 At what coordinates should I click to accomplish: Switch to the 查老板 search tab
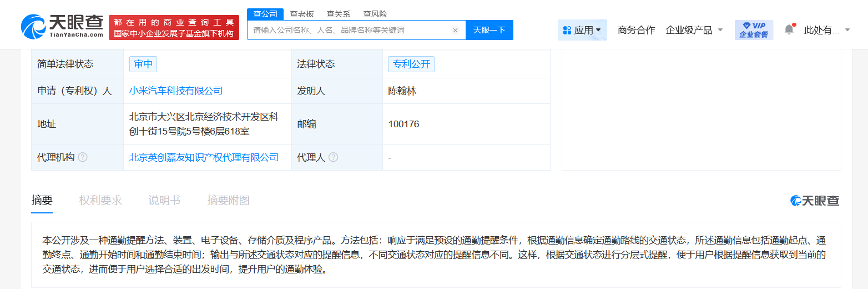pos(302,14)
